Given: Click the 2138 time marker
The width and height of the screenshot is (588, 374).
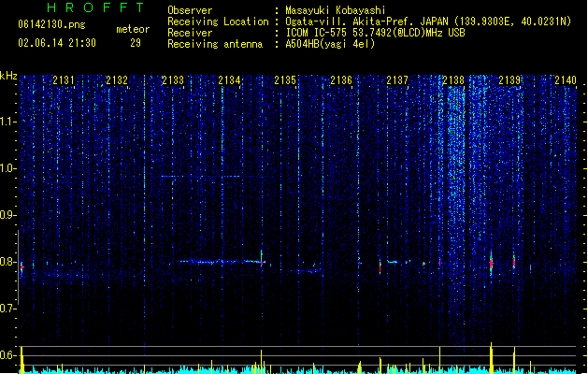Looking at the screenshot, I should pos(453,80).
